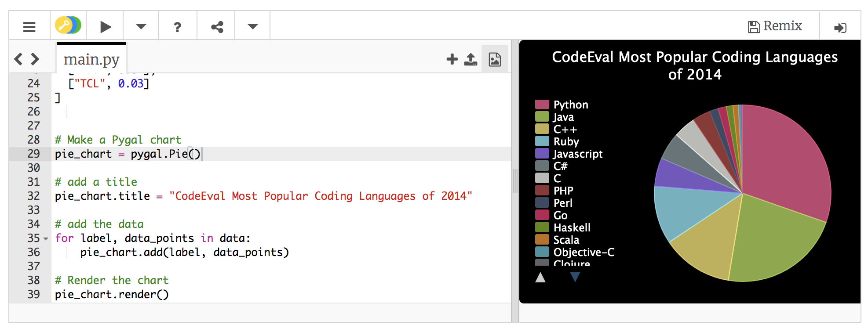Viewport: 868px width, 332px height.
Task: Toggle Haskell legend entry
Action: (563, 227)
